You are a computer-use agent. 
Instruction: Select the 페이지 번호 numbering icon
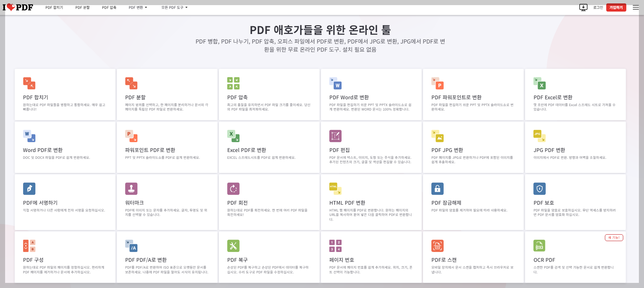335,246
